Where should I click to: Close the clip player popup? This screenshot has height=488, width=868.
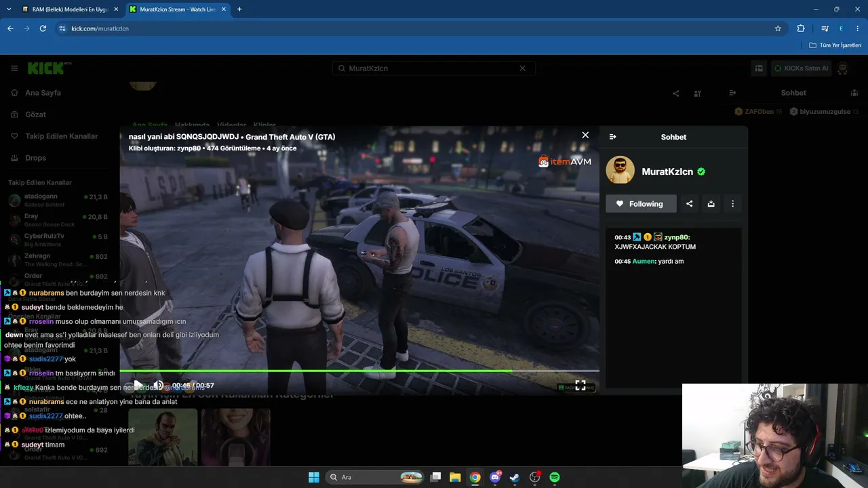(x=585, y=135)
